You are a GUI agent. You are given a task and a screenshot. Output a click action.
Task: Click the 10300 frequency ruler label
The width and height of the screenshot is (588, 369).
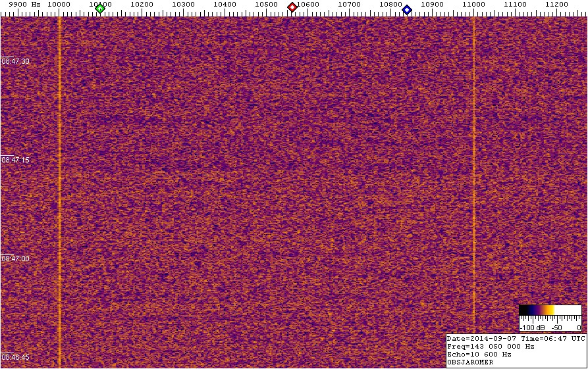pyautogui.click(x=183, y=4)
